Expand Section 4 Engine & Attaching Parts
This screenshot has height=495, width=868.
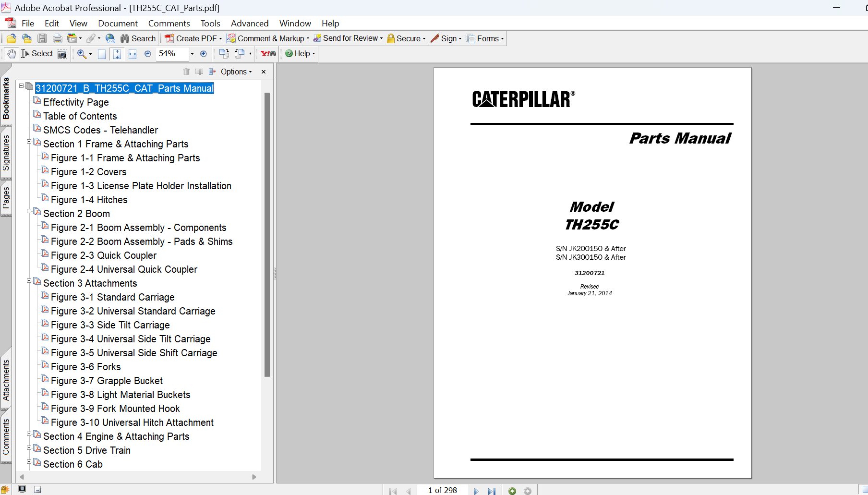click(x=29, y=434)
